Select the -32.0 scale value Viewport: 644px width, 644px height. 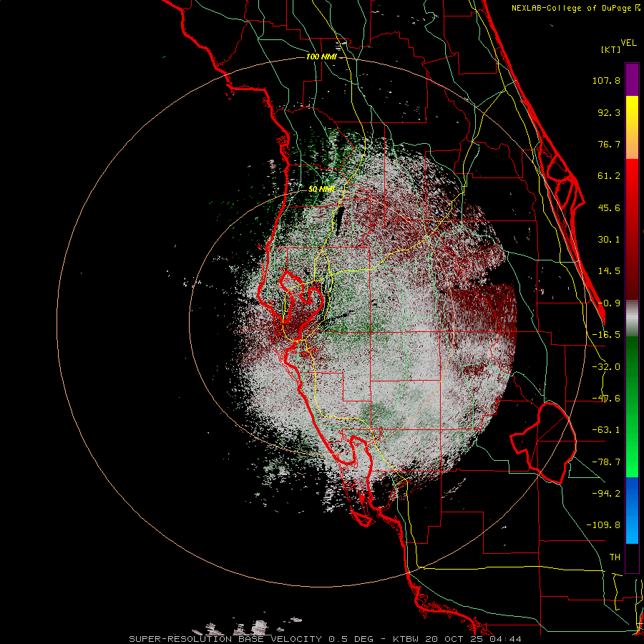(606, 367)
